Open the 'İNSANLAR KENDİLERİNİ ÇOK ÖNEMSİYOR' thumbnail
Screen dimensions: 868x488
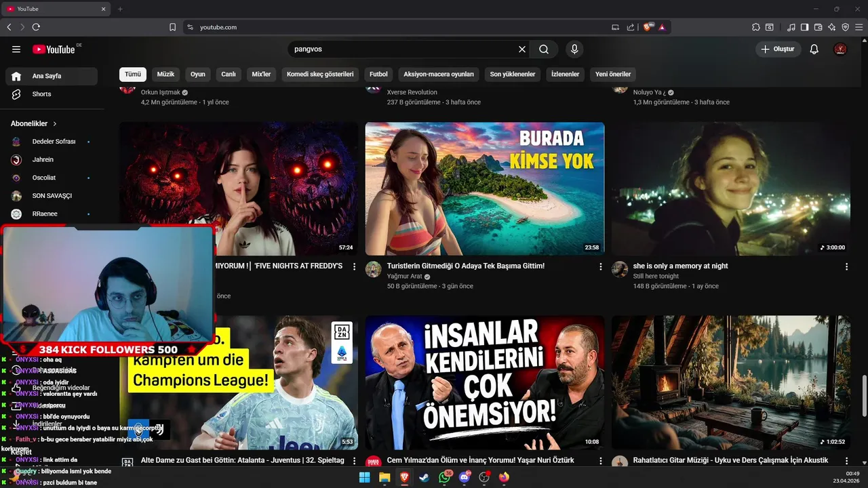tap(484, 382)
